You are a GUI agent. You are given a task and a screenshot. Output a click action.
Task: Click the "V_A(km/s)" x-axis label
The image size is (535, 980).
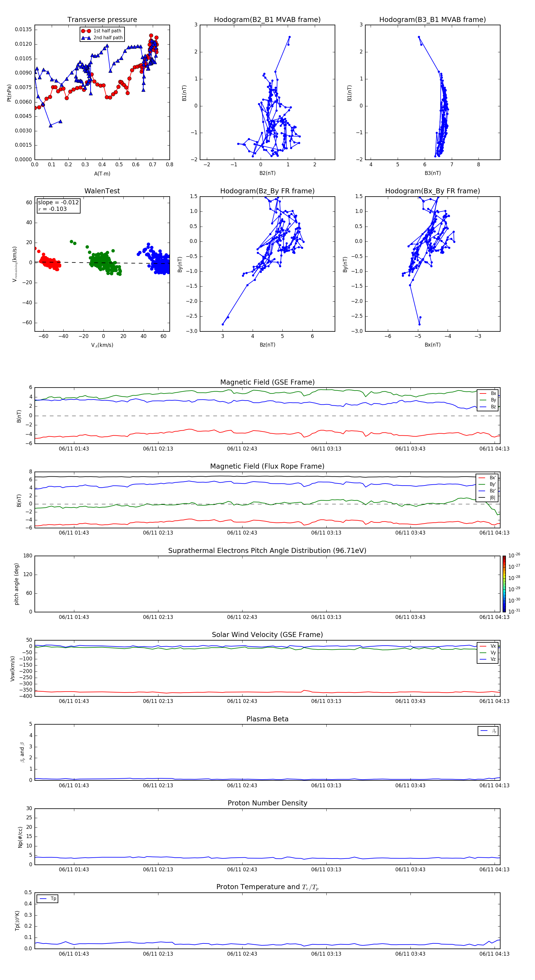(102, 345)
